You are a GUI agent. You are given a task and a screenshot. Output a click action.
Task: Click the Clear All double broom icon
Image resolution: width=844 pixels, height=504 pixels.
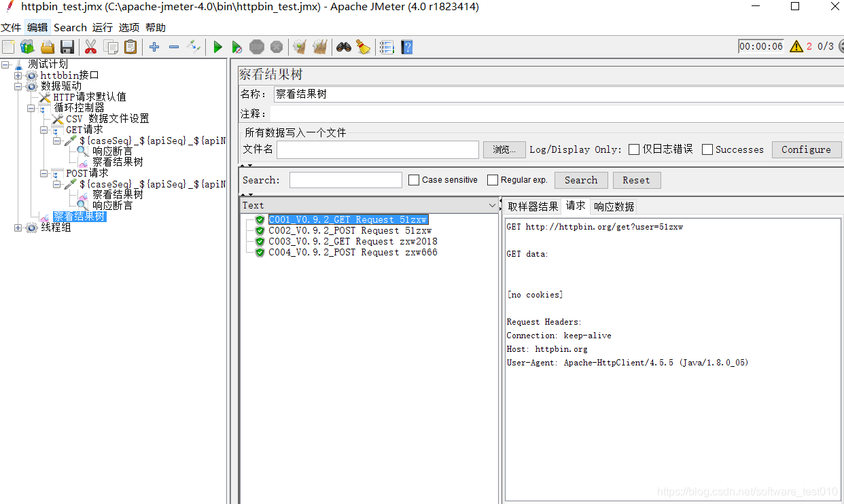(x=319, y=47)
